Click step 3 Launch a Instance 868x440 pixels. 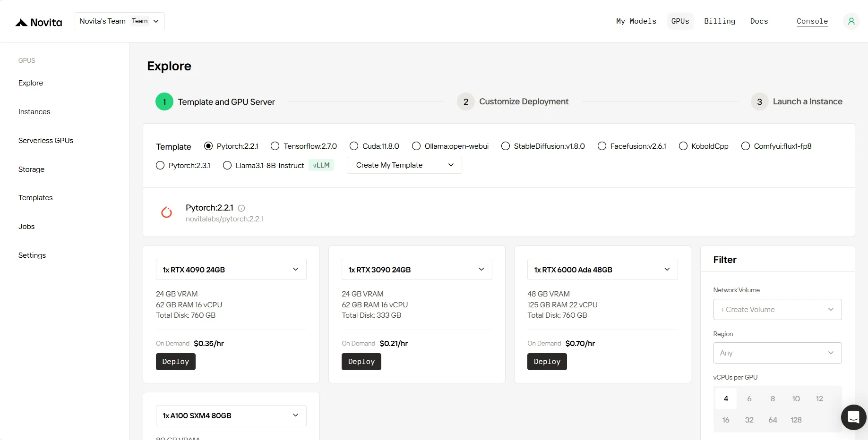pyautogui.click(x=797, y=102)
